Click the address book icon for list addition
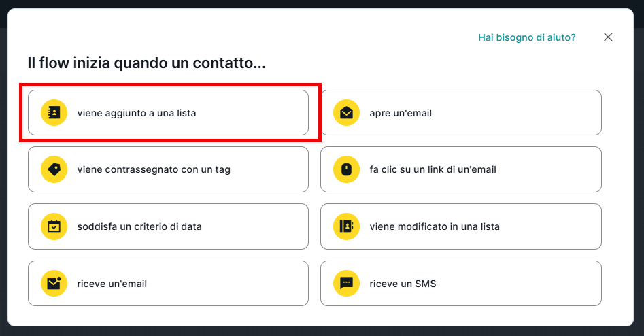 click(54, 113)
